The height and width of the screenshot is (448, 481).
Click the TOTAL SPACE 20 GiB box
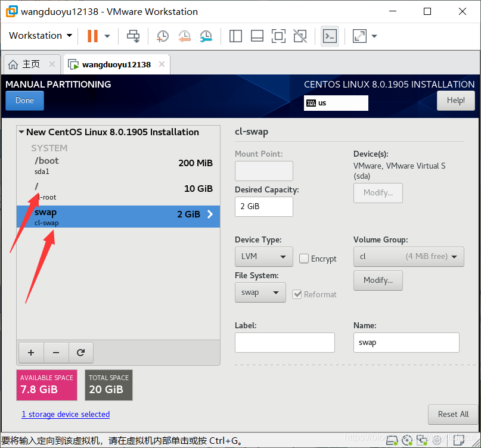pos(108,385)
